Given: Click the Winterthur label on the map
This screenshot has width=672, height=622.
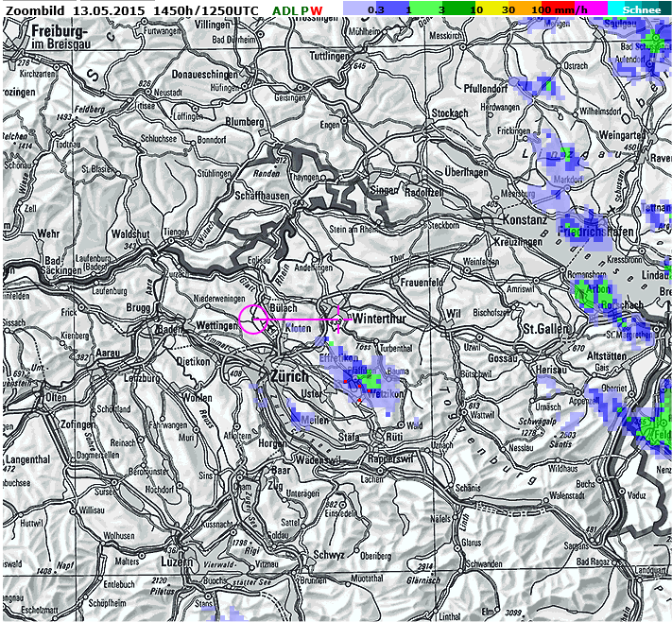Looking at the screenshot, I should (x=379, y=319).
